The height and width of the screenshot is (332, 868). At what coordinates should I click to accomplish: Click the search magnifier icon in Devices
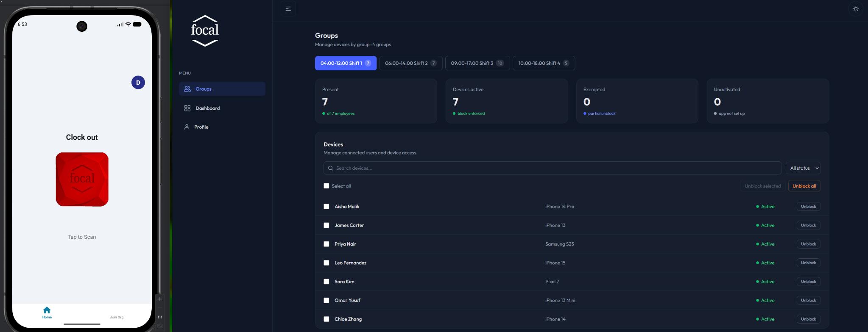(x=330, y=168)
